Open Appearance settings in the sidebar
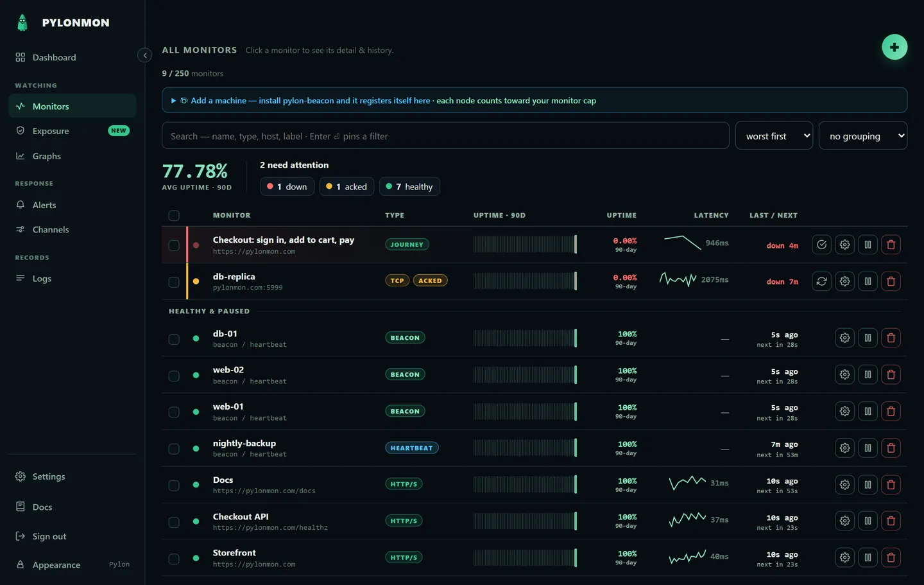Image resolution: width=924 pixels, height=585 pixels. point(73,565)
